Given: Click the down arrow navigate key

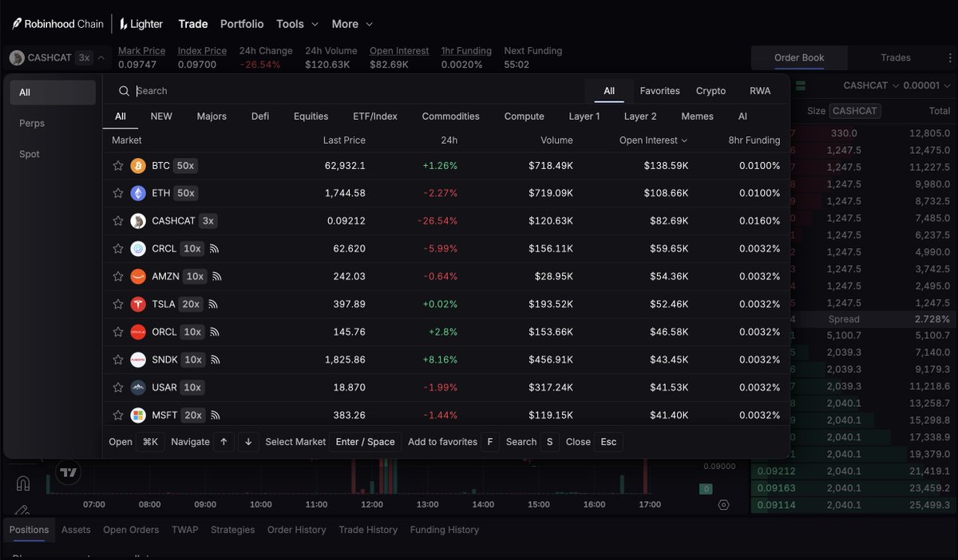Looking at the screenshot, I should coord(248,442).
